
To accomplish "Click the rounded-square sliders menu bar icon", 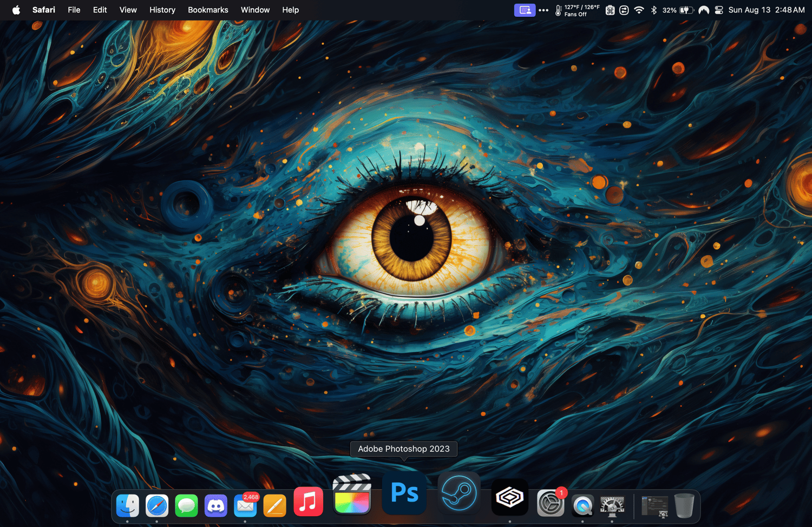I will click(624, 10).
